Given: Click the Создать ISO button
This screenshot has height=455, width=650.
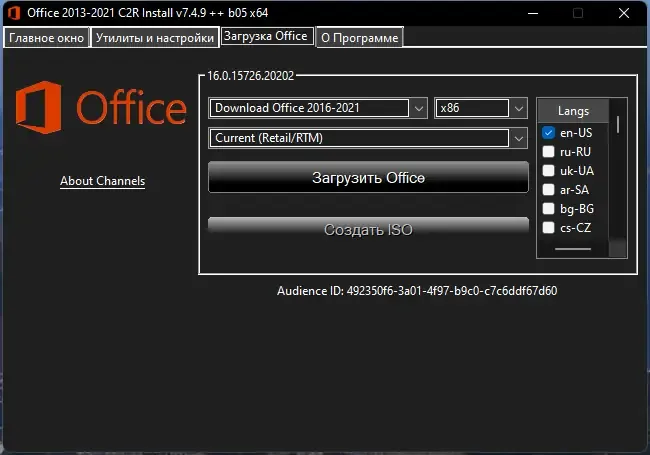Looking at the screenshot, I should pyautogui.click(x=368, y=229).
